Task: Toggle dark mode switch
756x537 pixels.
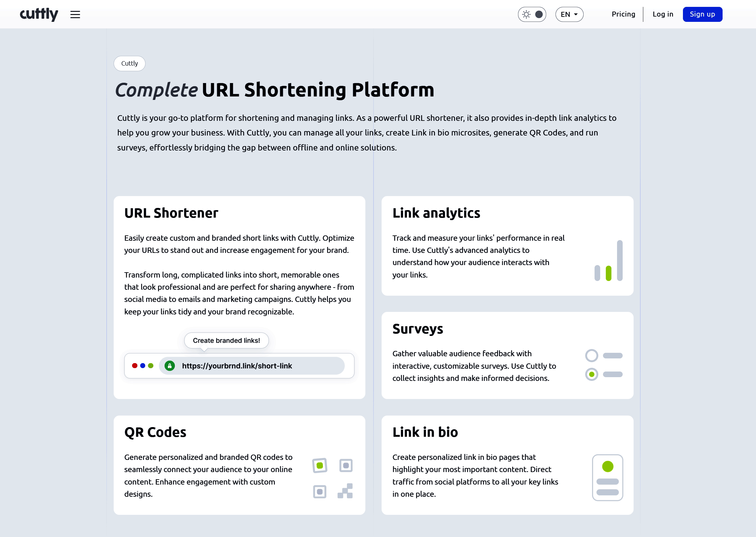Action: (x=538, y=15)
